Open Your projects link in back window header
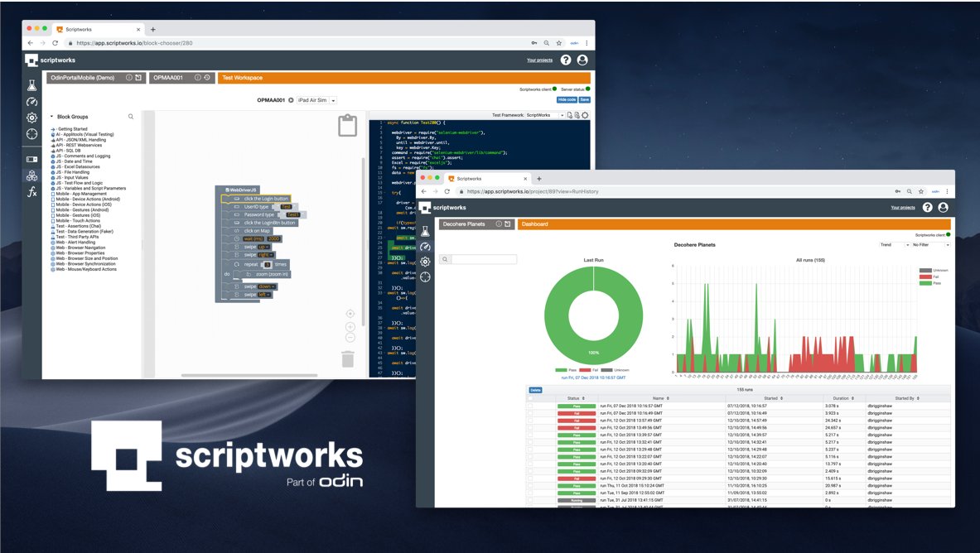Image resolution: width=980 pixels, height=553 pixels. coord(539,60)
